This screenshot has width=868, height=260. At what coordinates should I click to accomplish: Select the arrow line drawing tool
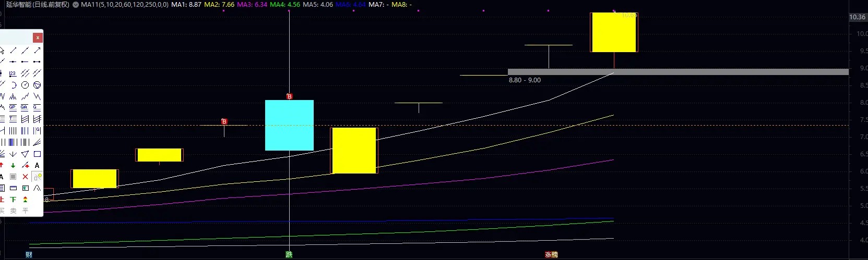37,50
